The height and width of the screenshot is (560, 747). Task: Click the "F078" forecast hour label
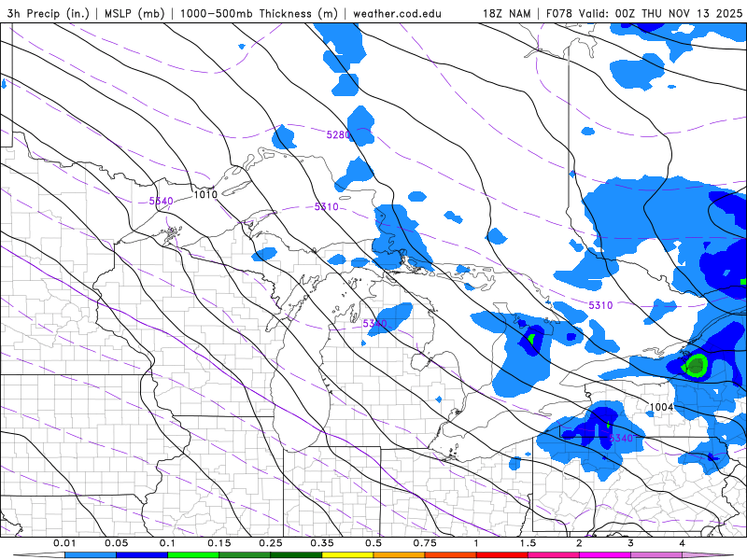pos(558,13)
